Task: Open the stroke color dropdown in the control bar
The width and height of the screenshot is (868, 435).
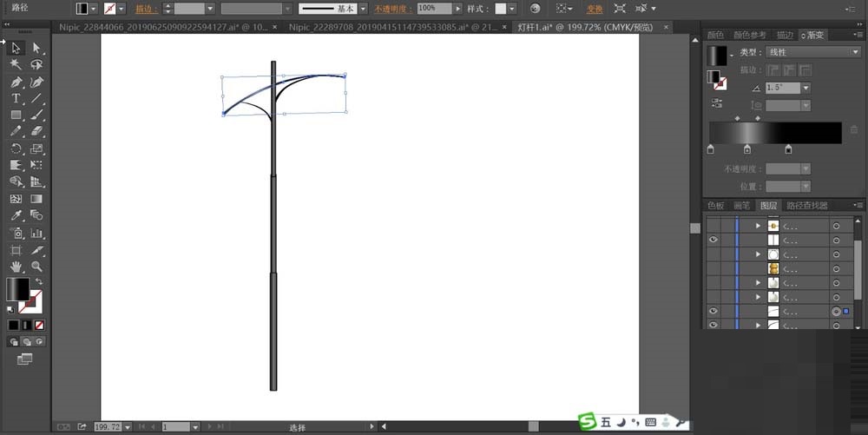Action: (122, 9)
